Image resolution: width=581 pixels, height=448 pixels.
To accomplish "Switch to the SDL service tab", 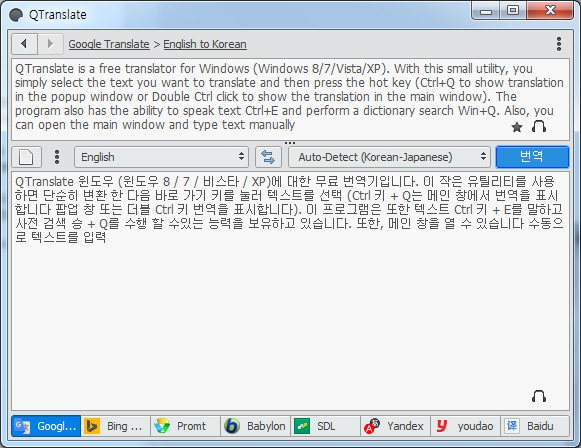I will [325, 426].
